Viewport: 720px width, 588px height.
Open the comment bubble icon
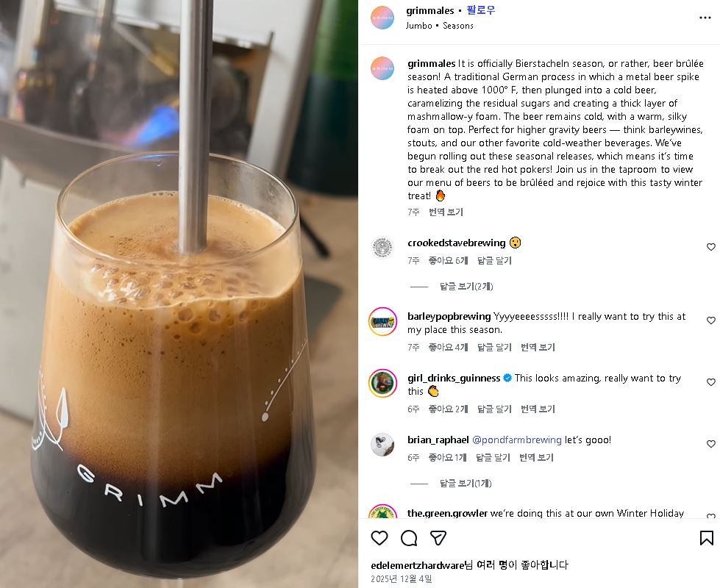pos(409,538)
